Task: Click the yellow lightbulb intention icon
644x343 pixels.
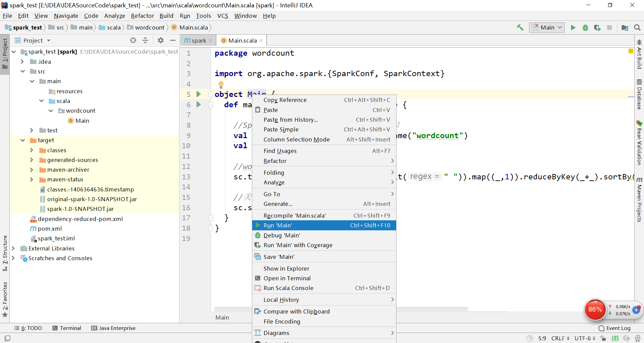Action: (221, 84)
